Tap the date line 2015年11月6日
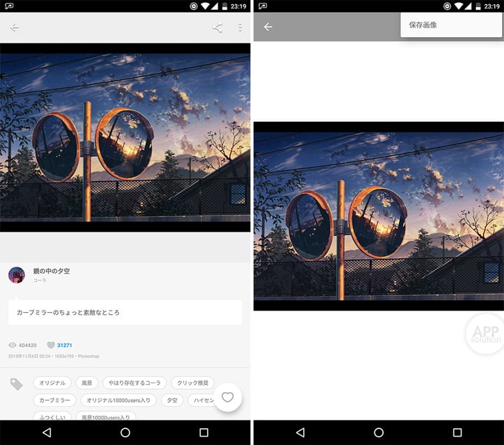This screenshot has height=445, width=504. pyautogui.click(x=54, y=356)
